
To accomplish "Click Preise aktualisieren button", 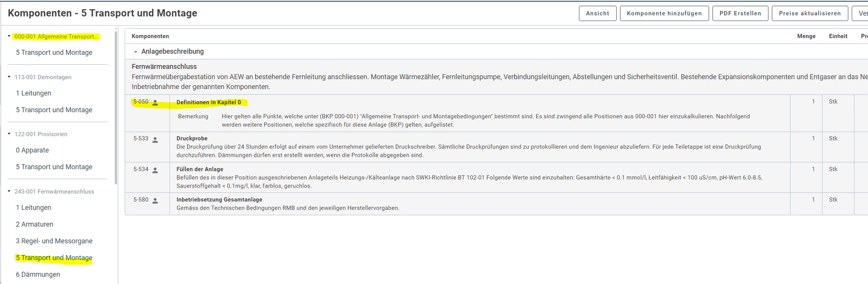I will (x=809, y=13).
